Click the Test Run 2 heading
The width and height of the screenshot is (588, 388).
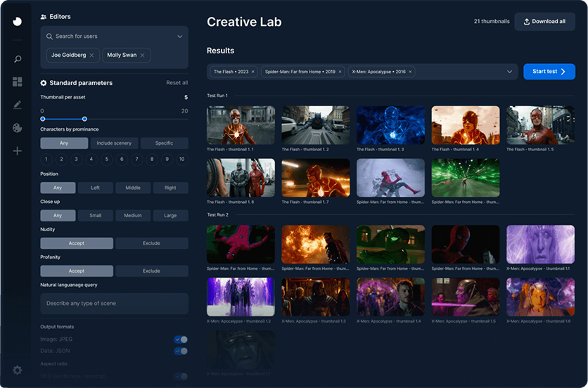[218, 215]
